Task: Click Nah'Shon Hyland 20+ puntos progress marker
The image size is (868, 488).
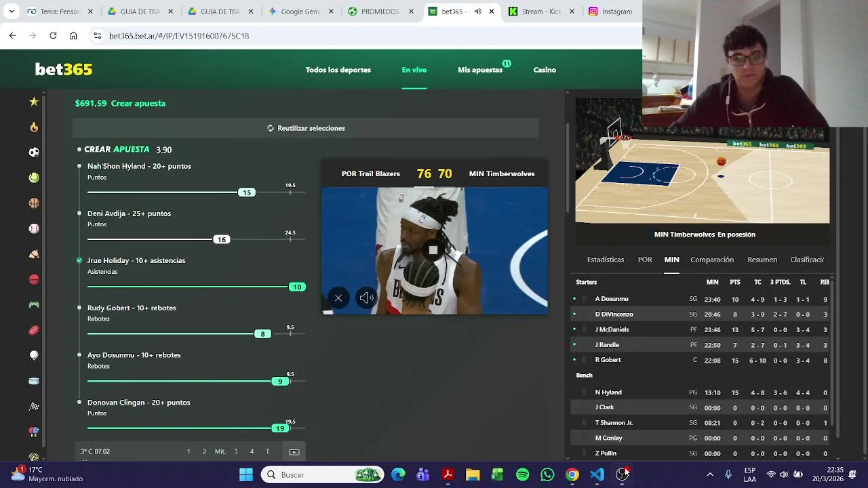Action: point(247,192)
